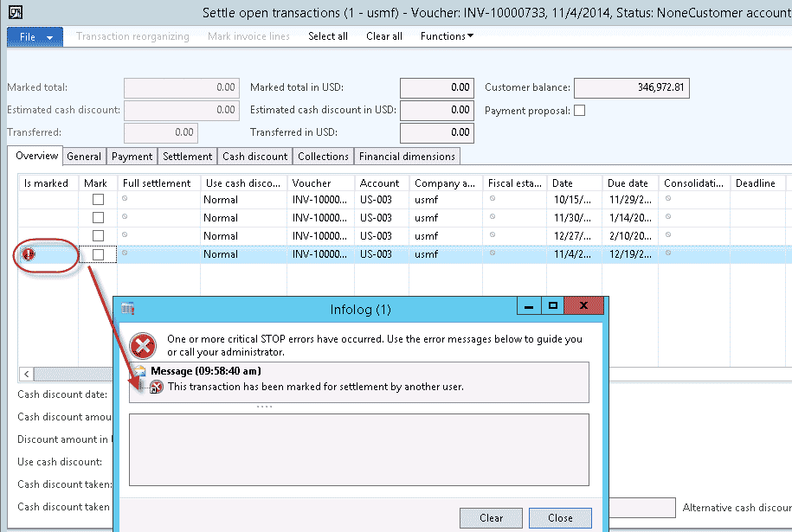Screen dimensions: 792x532
Task: Select the Message (09:58:40 am) node
Action: pos(206,371)
